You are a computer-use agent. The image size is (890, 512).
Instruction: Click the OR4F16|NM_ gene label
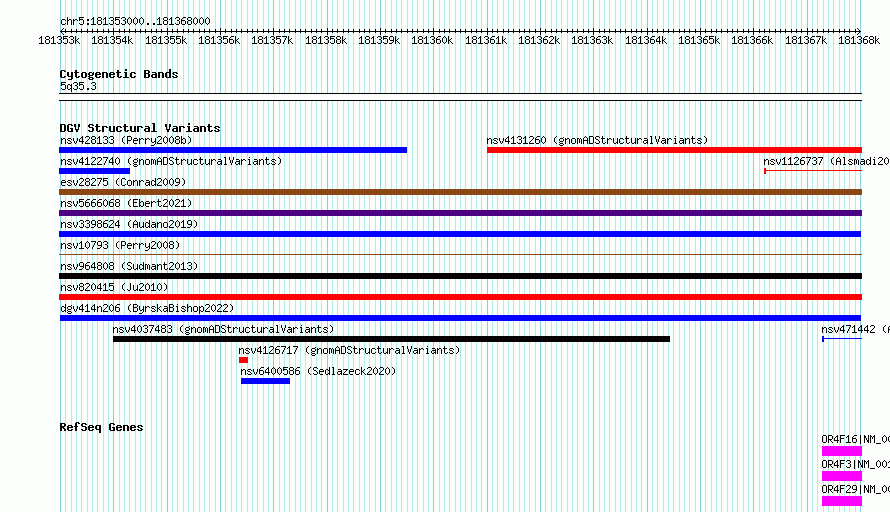(x=855, y=439)
